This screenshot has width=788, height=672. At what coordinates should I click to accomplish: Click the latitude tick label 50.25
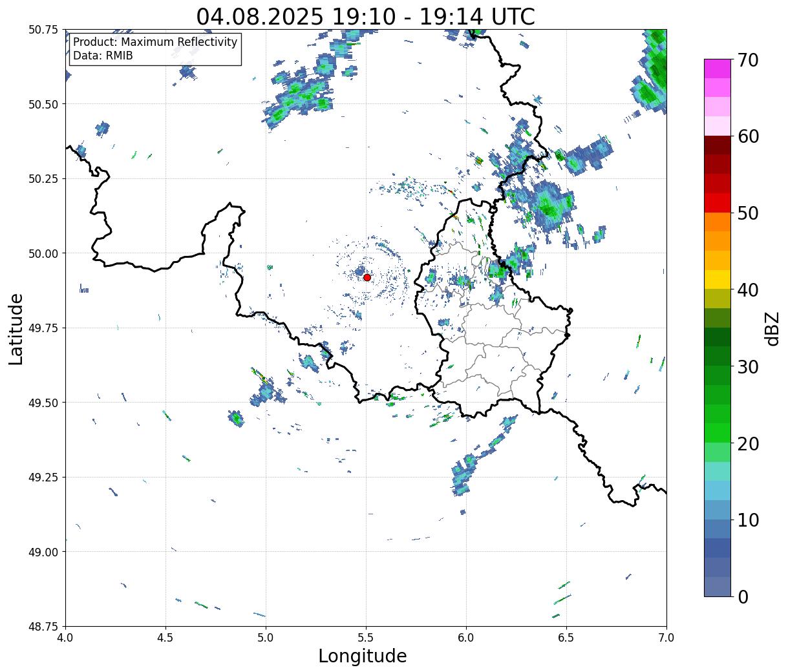pos(43,179)
